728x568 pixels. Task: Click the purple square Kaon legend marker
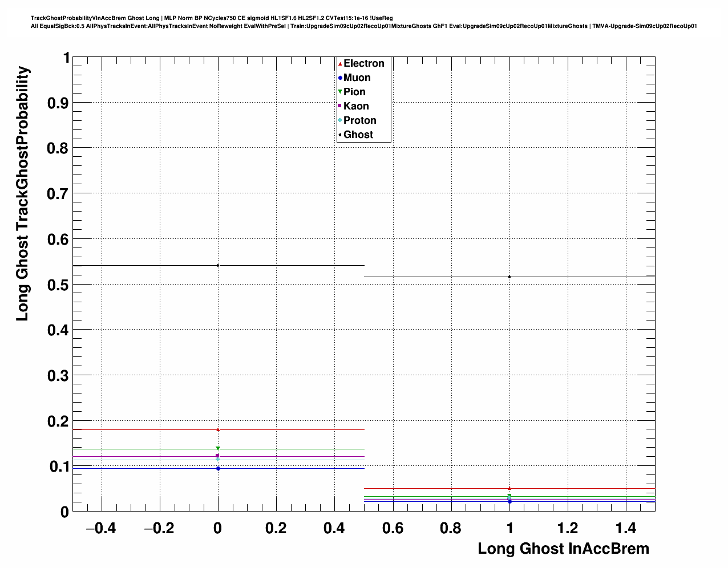click(340, 106)
